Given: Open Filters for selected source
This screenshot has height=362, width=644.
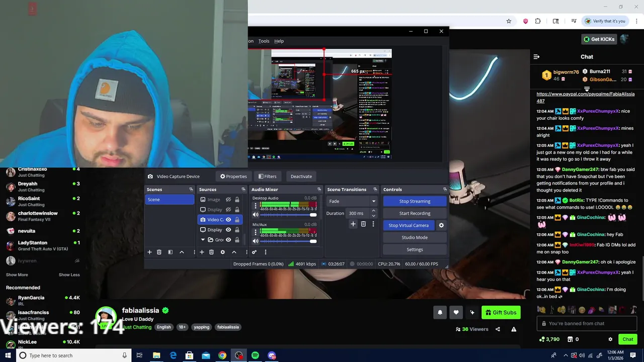Looking at the screenshot, I should point(267,176).
